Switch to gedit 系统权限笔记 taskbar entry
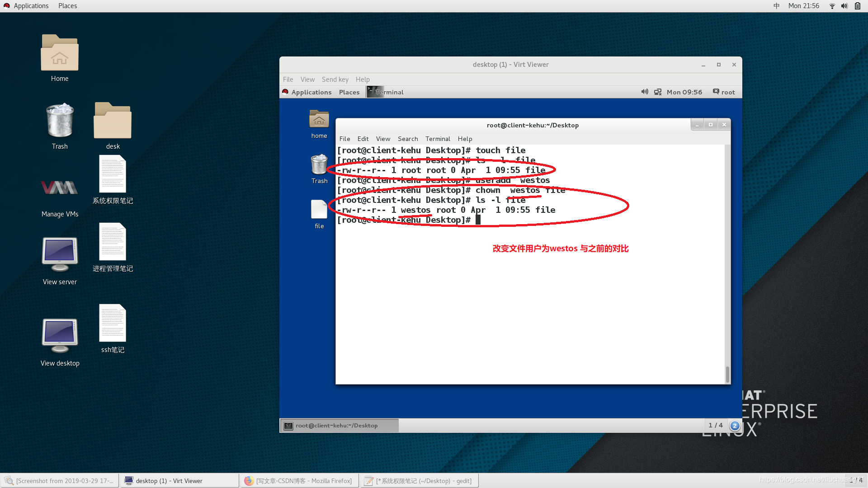 point(420,481)
